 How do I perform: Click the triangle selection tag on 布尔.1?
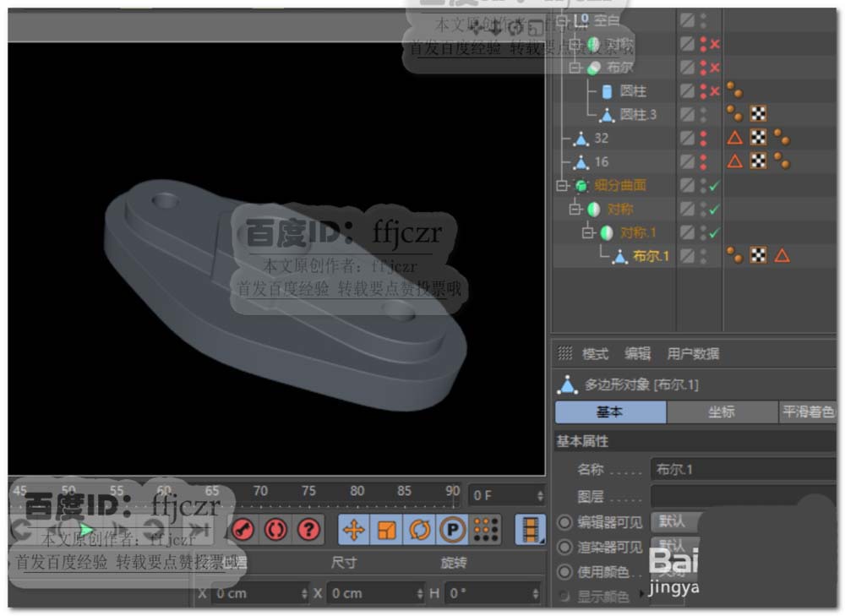782,255
